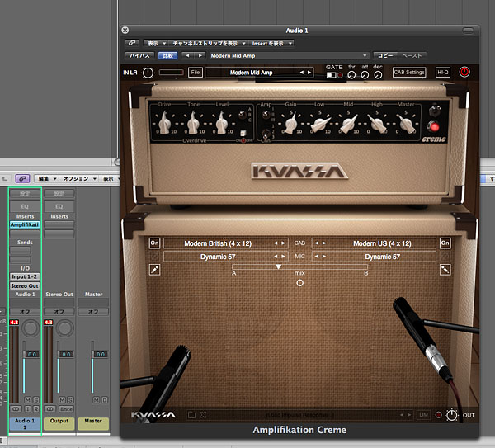
Task: Open the 編集 menu in mixer
Action: pos(46,178)
